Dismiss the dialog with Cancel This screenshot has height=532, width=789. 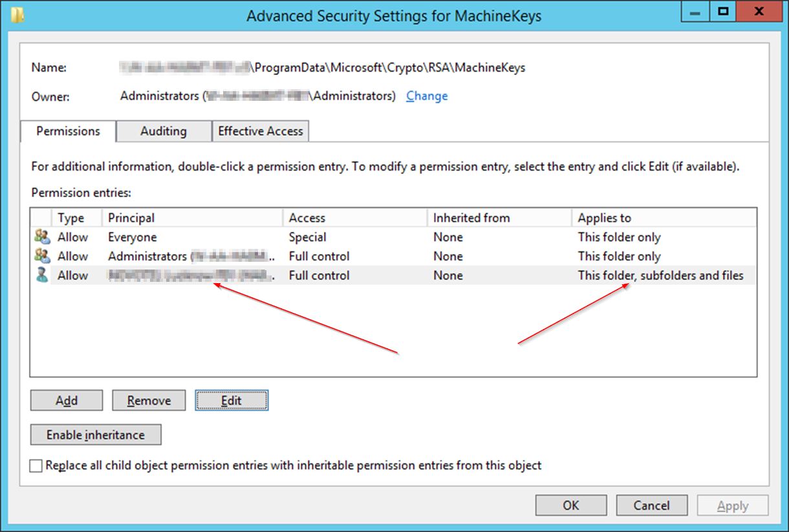(x=651, y=505)
